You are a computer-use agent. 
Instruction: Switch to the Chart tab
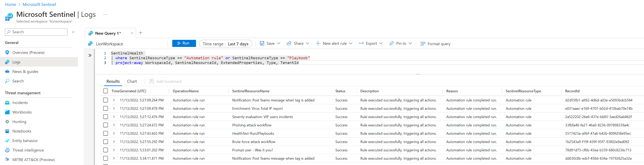(x=132, y=81)
